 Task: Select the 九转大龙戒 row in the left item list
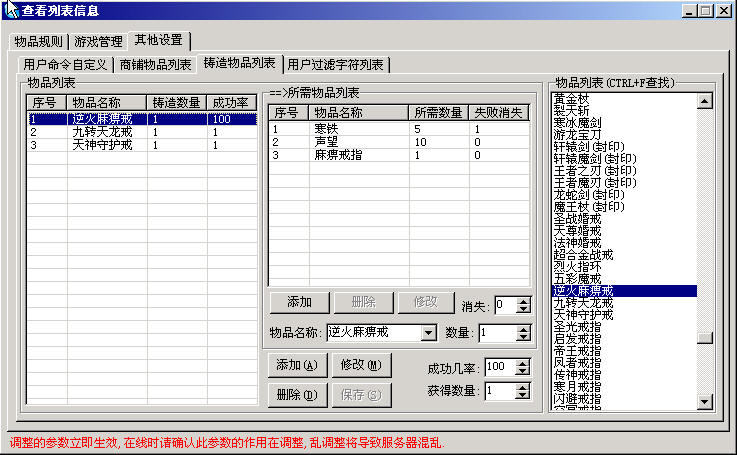tap(101, 131)
